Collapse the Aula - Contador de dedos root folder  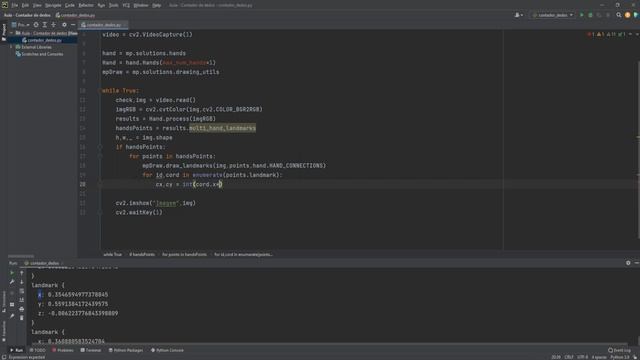point(12,33)
